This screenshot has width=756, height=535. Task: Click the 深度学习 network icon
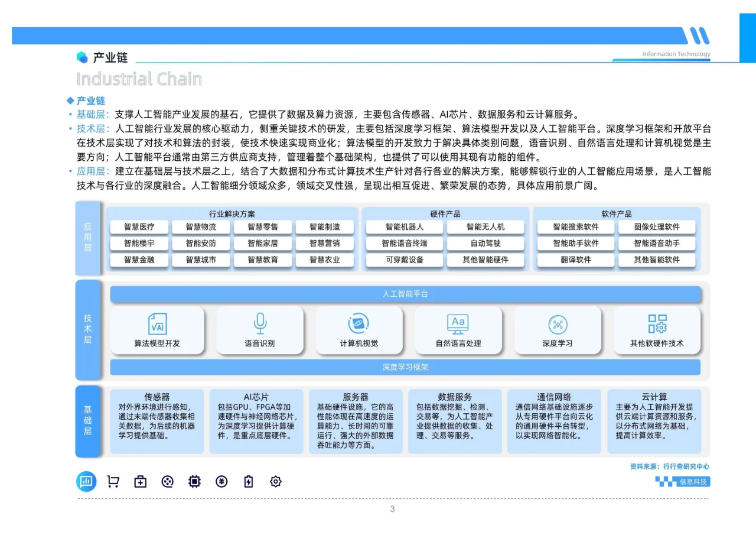[558, 324]
